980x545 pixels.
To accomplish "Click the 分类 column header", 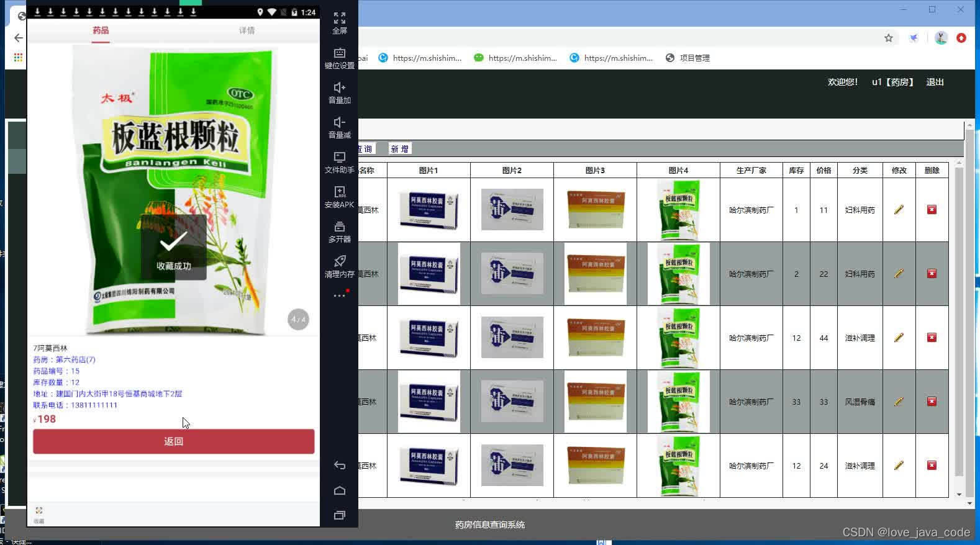I will (x=860, y=170).
